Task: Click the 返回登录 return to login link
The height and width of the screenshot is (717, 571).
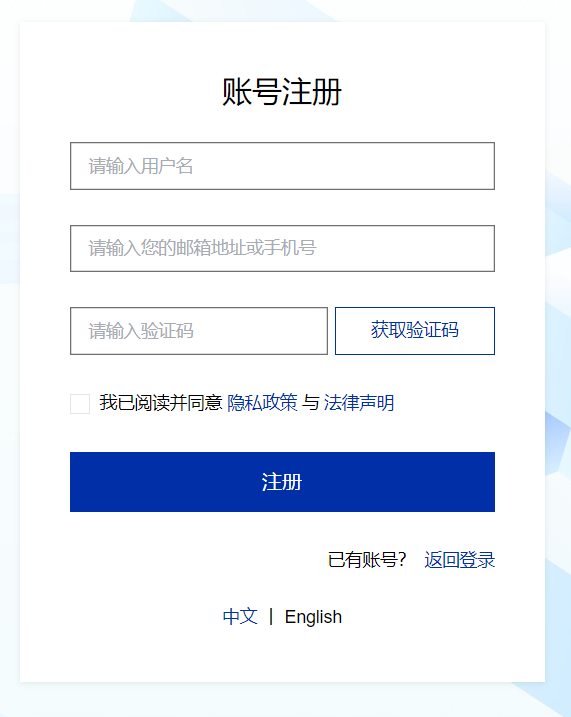Action: tap(459, 560)
